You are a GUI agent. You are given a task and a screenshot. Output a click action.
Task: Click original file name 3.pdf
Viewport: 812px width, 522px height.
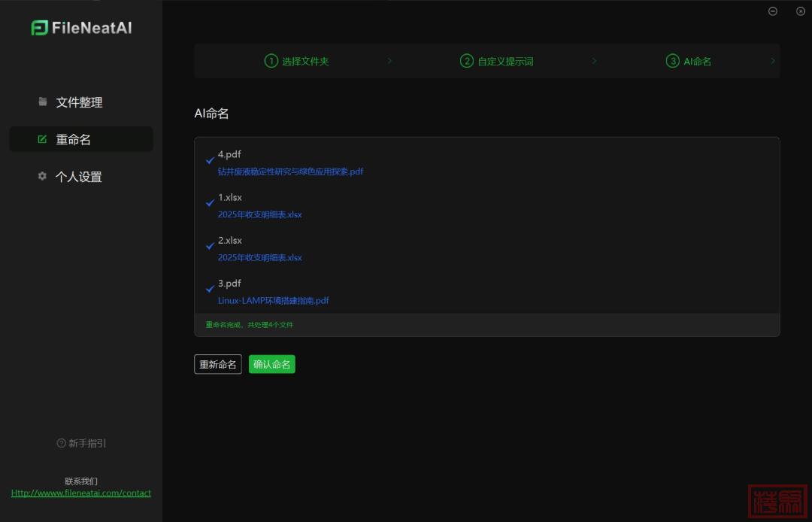pos(229,284)
